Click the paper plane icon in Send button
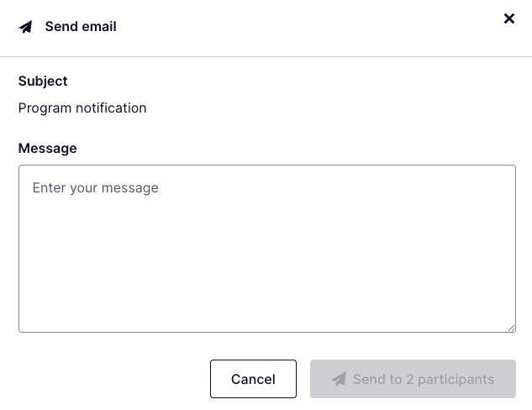 339,379
